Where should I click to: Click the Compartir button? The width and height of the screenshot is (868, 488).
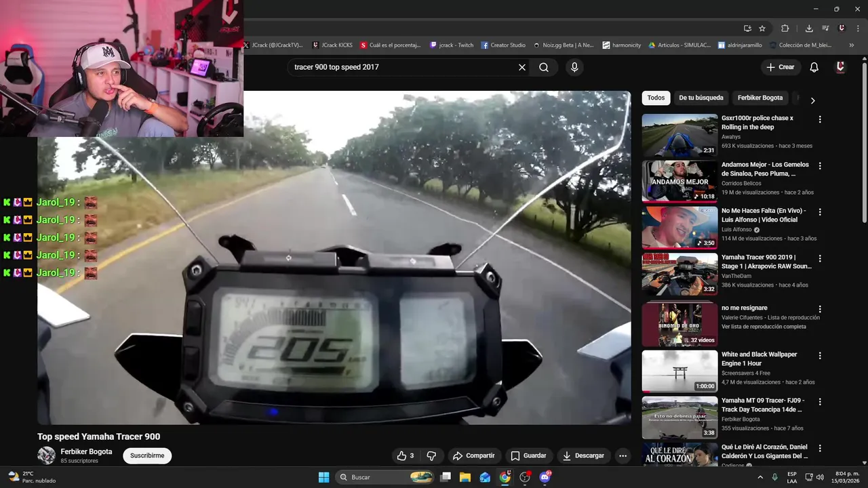(x=474, y=455)
